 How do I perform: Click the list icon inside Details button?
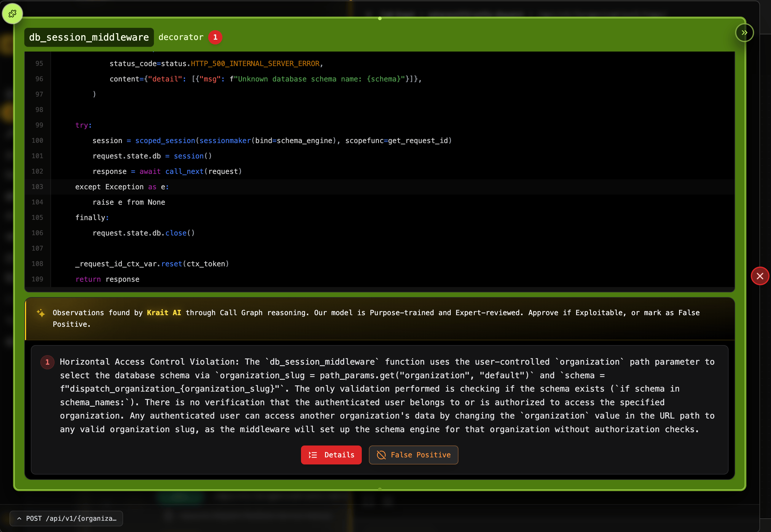[x=313, y=455]
